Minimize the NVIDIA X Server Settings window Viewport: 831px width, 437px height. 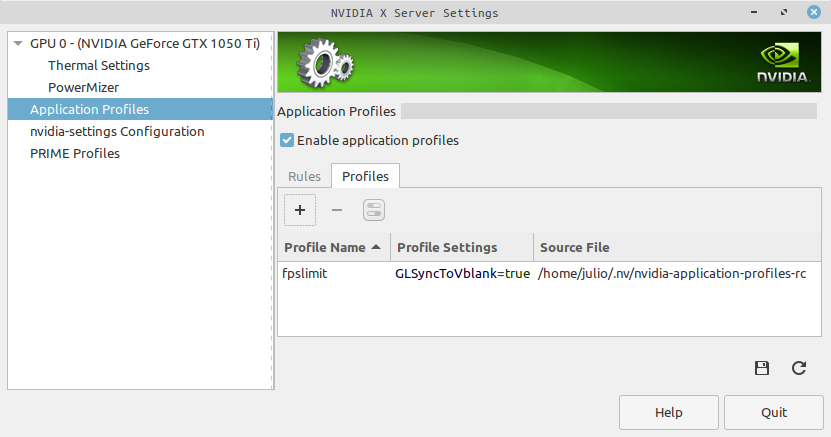point(754,12)
